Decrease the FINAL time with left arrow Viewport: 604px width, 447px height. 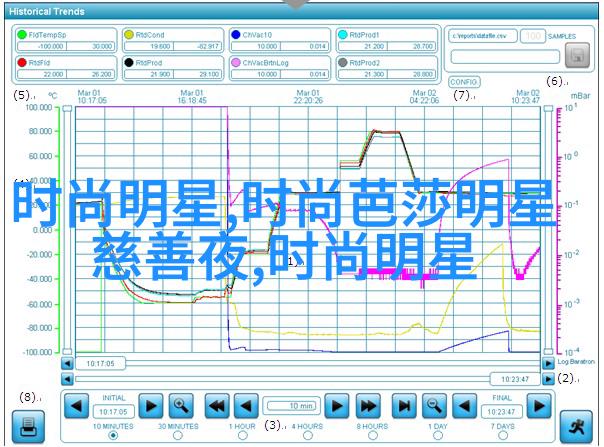465,406
